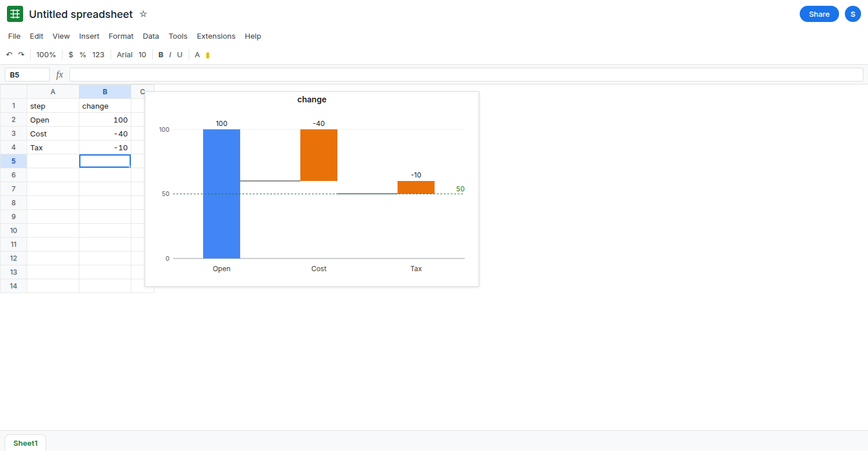Image resolution: width=868 pixels, height=451 pixels.
Task: Open the Extensions menu
Action: [x=216, y=36]
